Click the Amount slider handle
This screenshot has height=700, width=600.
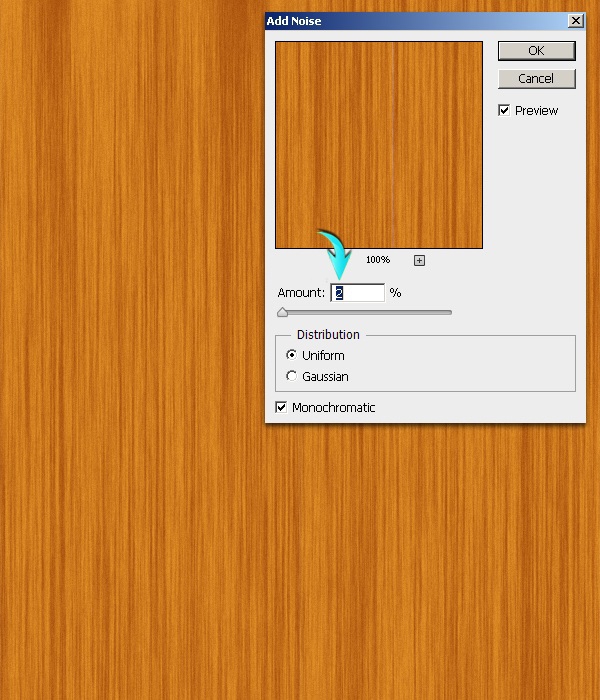pyautogui.click(x=282, y=312)
